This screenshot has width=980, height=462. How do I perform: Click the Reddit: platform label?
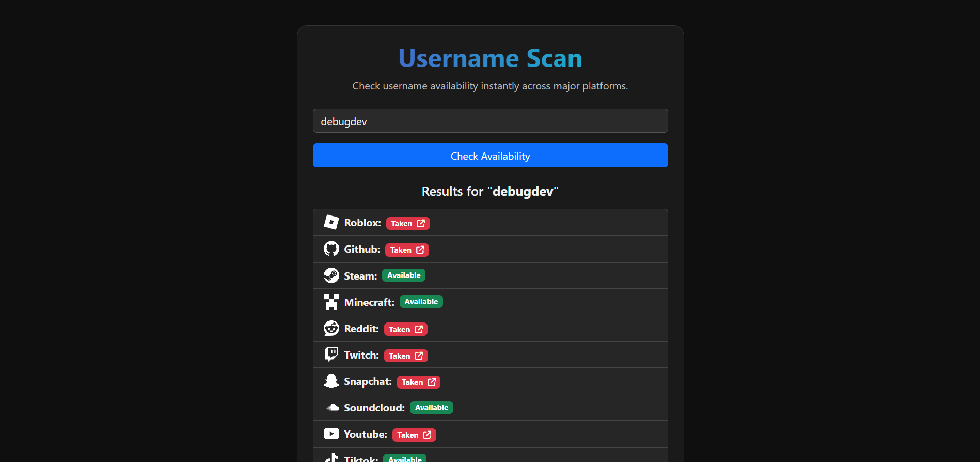click(361, 329)
